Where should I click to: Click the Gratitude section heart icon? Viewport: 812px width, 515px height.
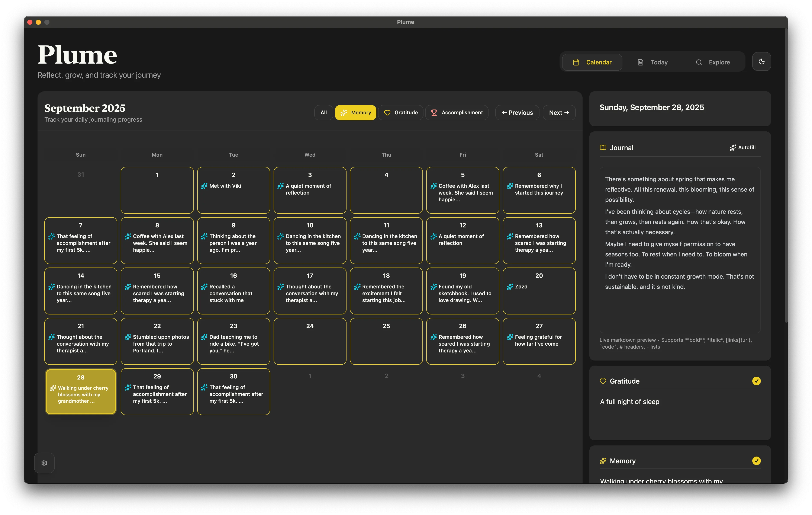pos(603,381)
